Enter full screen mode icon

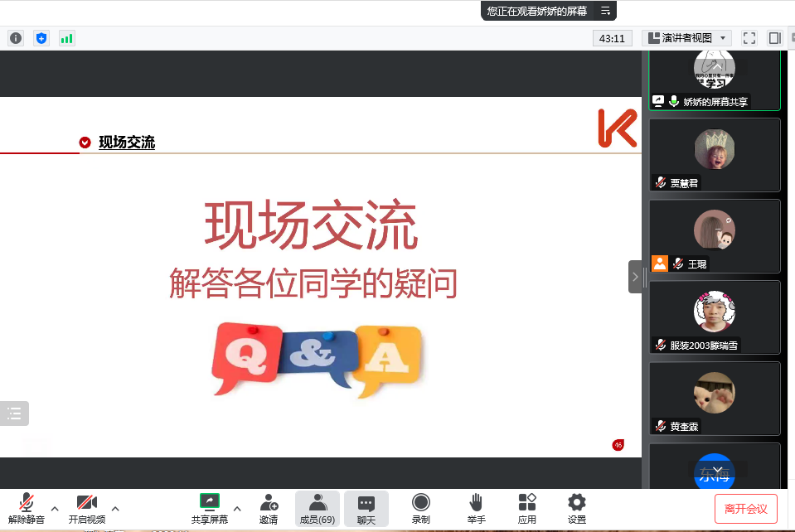point(749,38)
